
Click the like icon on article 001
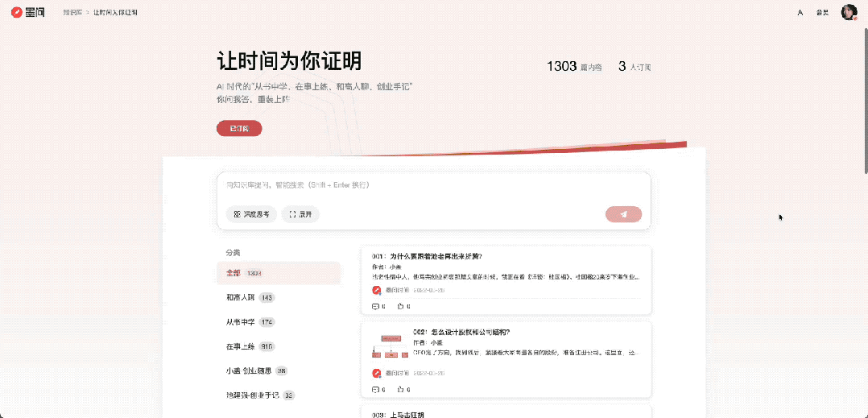400,306
